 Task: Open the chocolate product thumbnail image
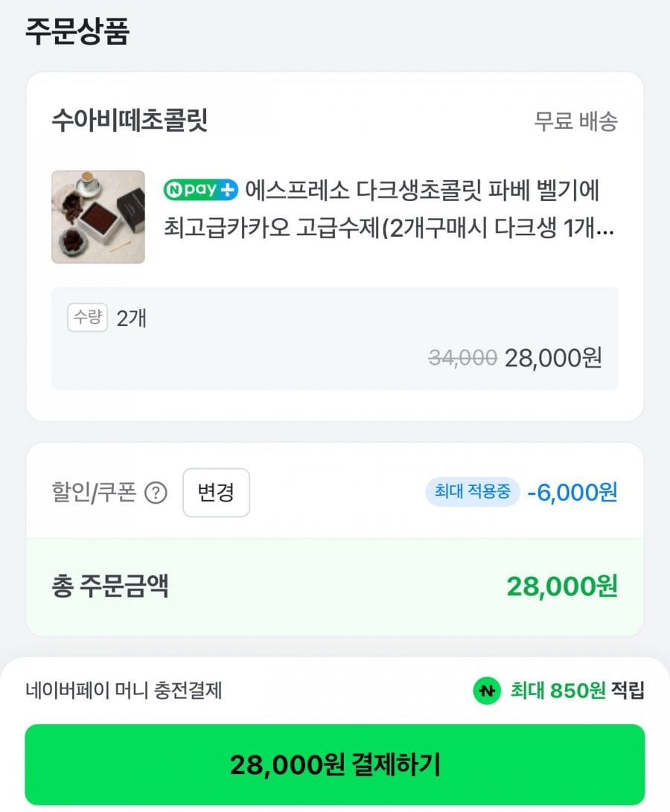(x=98, y=217)
